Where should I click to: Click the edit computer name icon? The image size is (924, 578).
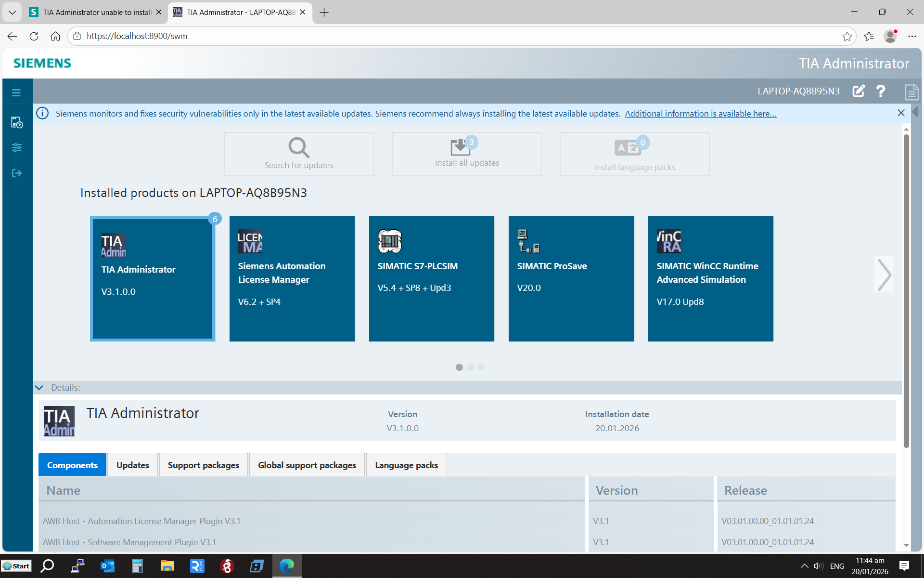coord(859,91)
